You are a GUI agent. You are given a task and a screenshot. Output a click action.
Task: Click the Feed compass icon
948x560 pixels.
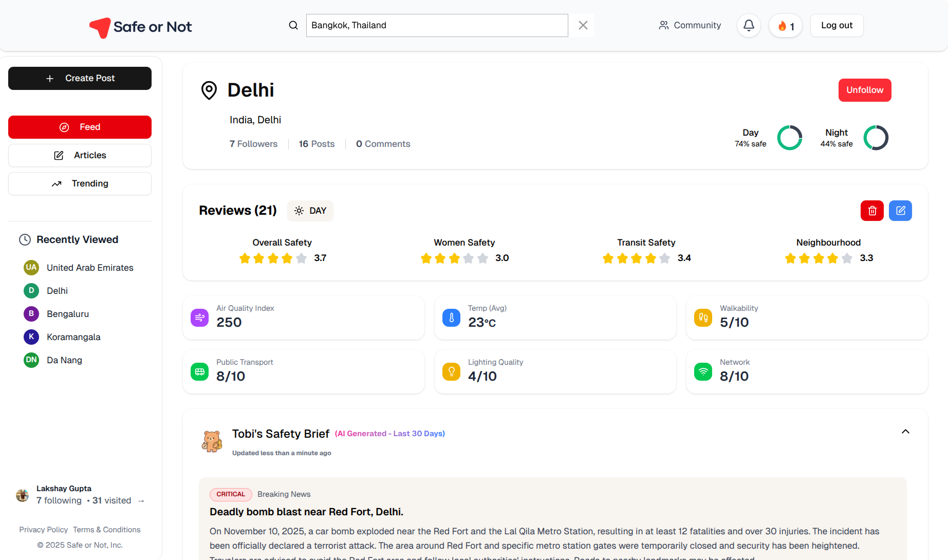tap(64, 127)
